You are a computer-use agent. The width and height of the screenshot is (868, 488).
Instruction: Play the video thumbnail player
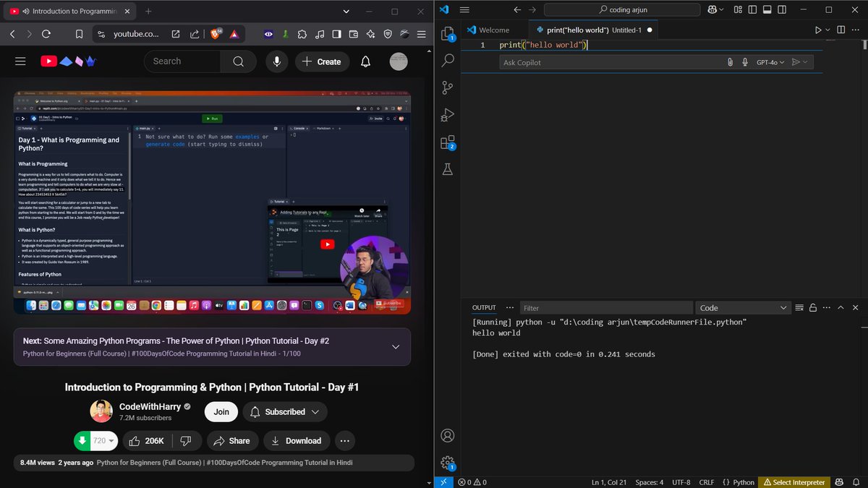(213, 203)
